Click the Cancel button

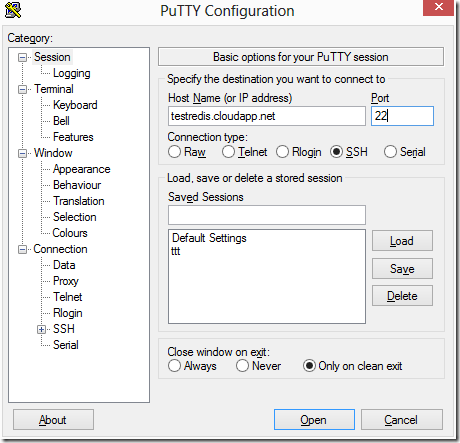click(402, 420)
